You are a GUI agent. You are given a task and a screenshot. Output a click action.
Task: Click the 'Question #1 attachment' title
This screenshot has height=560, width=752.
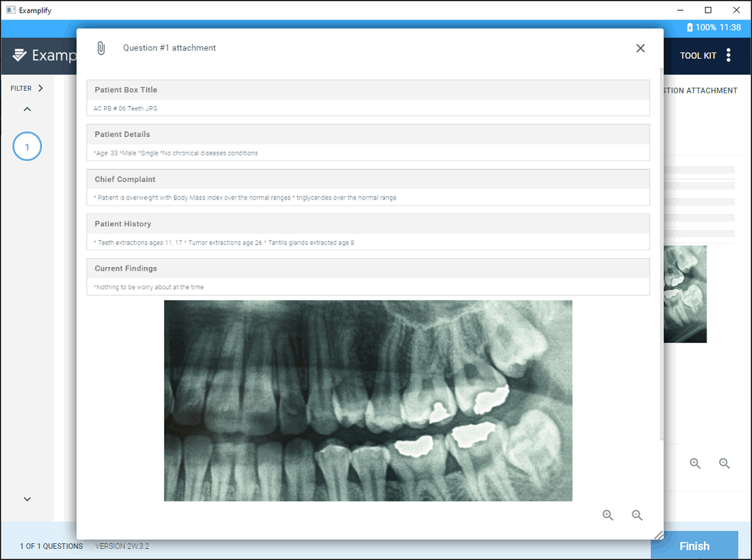[170, 48]
